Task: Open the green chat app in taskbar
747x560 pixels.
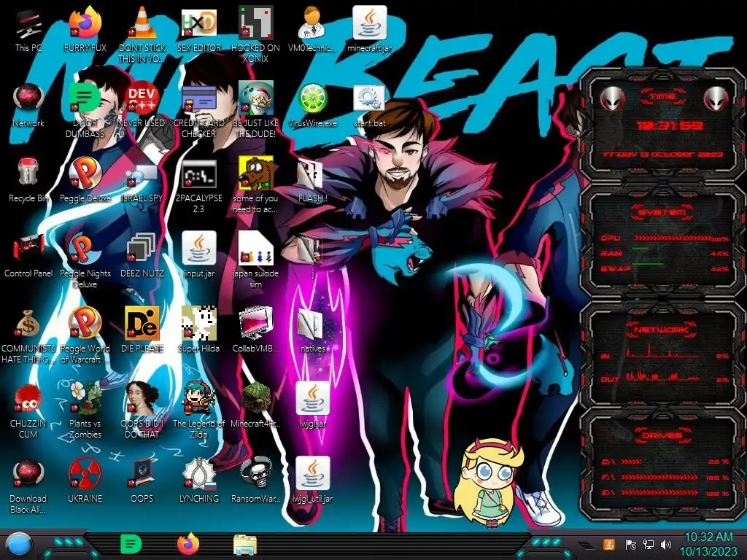Action: coord(131,544)
